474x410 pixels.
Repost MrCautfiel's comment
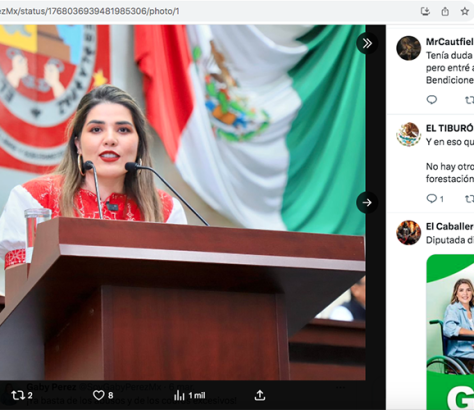pyautogui.click(x=470, y=99)
